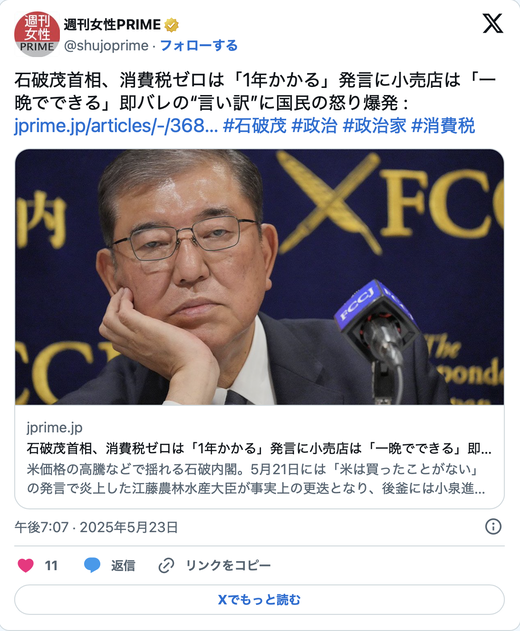Click the gold verified badge icon
The height and width of the screenshot is (631, 520).
click(x=171, y=25)
